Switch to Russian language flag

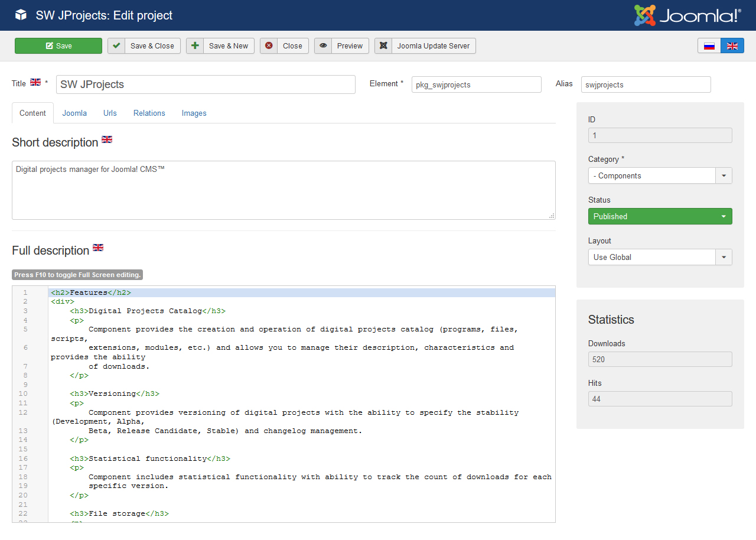(x=709, y=46)
